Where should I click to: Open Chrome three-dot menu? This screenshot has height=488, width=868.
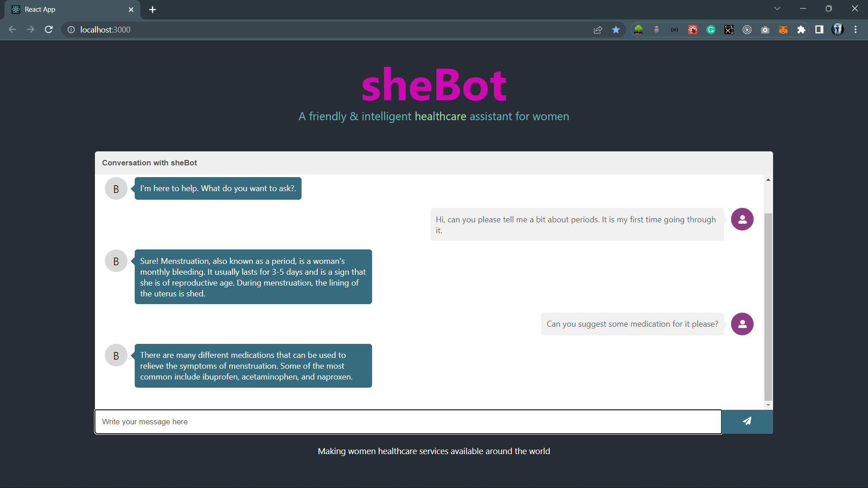click(x=855, y=30)
